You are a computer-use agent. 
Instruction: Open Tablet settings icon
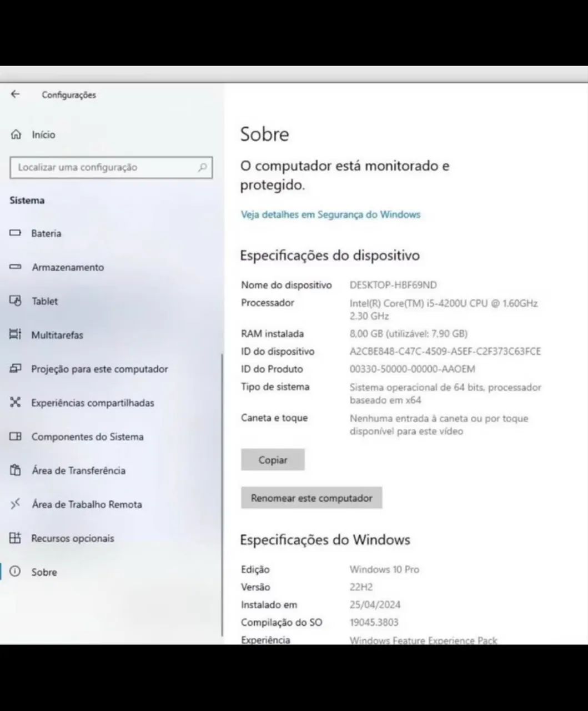pyautogui.click(x=15, y=301)
